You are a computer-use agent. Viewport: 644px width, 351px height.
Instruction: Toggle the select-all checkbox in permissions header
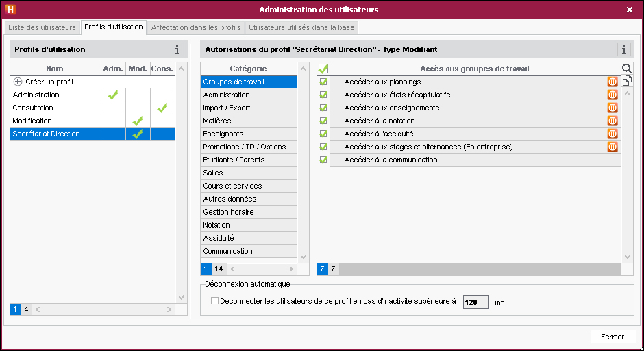(323, 69)
